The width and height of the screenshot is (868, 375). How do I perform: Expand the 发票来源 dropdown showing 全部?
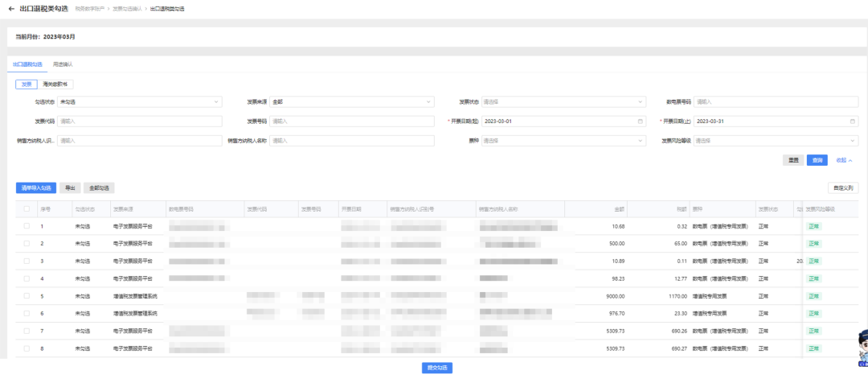[352, 102]
